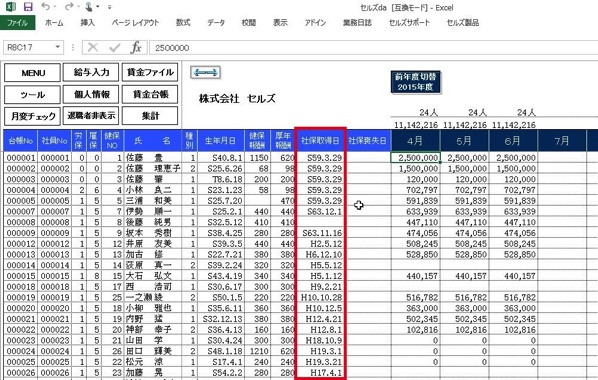Click the formula bar showing 2500000
598x380 pixels.
(373, 48)
